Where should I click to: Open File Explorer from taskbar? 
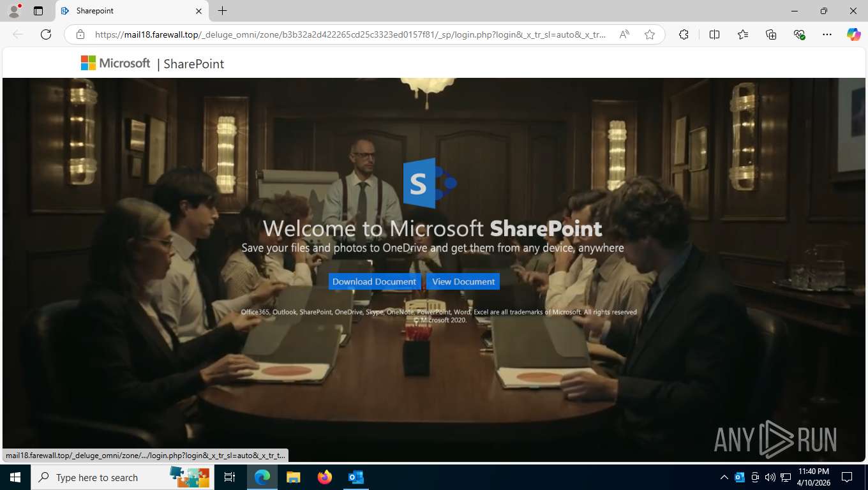coord(293,477)
